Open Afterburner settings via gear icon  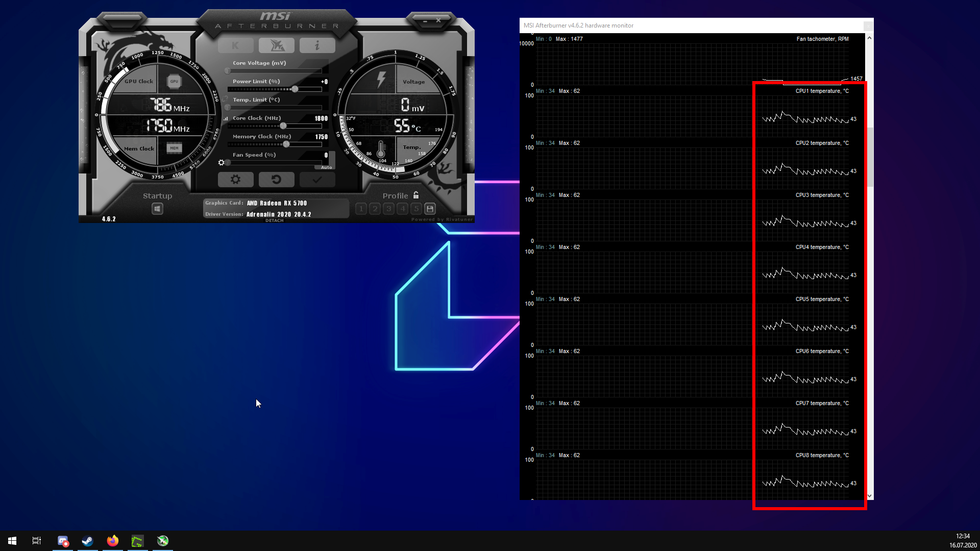pos(235,179)
